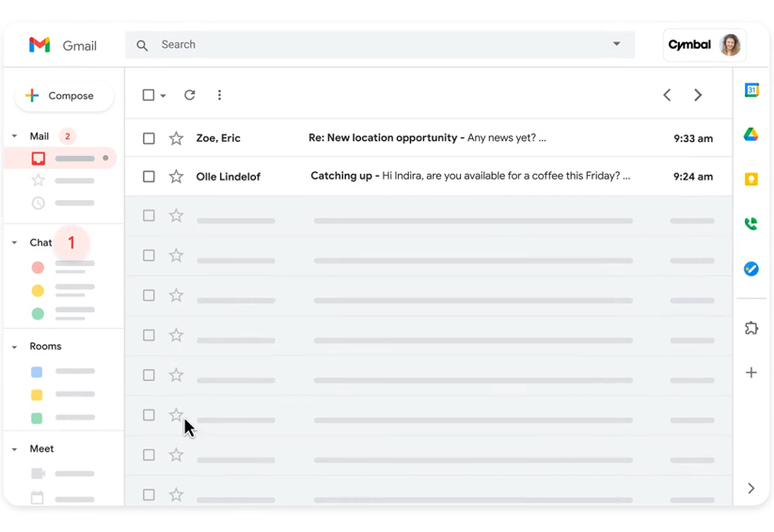Click the refresh inbox icon

[190, 95]
